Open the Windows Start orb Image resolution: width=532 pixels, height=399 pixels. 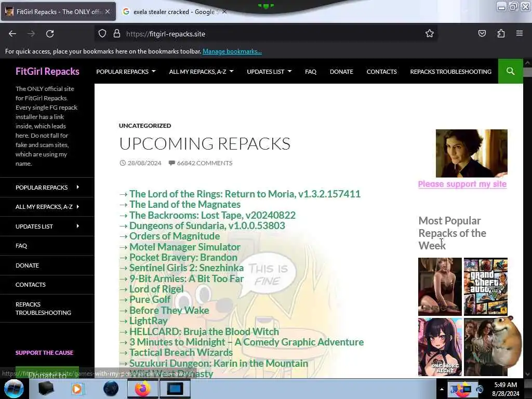coord(14,389)
